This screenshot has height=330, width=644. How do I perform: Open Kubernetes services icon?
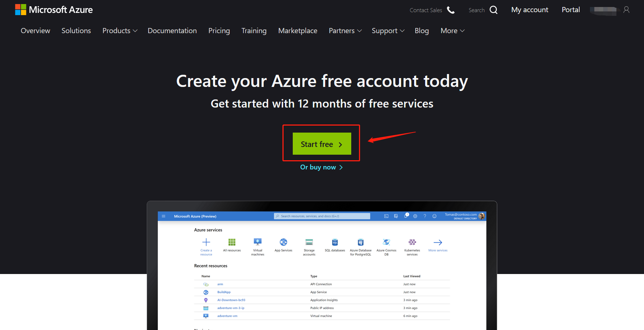(x=412, y=242)
